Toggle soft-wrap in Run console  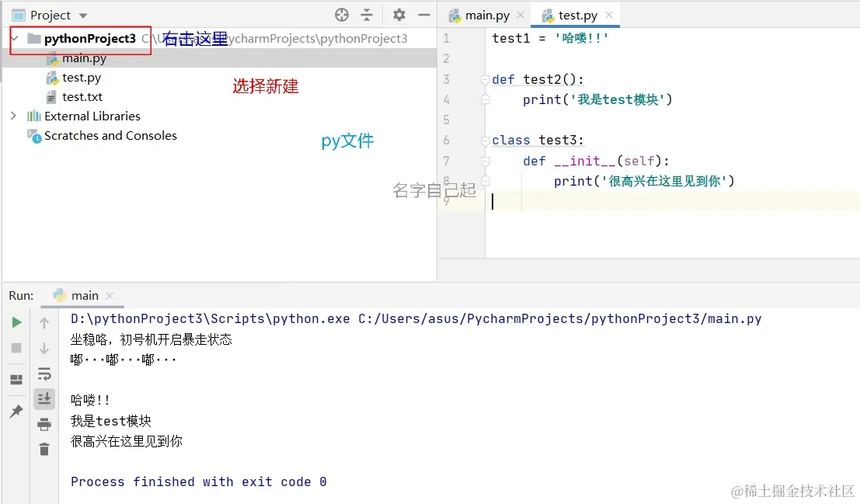coord(44,374)
